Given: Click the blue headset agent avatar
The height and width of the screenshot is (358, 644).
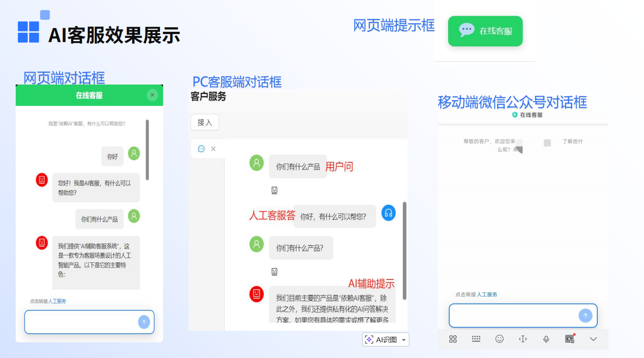Looking at the screenshot, I should point(388,213).
